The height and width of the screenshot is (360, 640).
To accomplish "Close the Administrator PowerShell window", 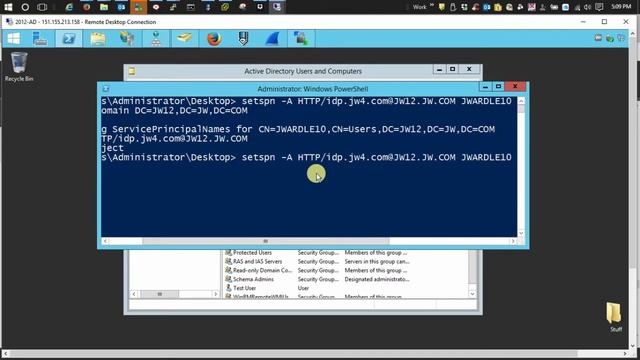I will click(x=515, y=87).
